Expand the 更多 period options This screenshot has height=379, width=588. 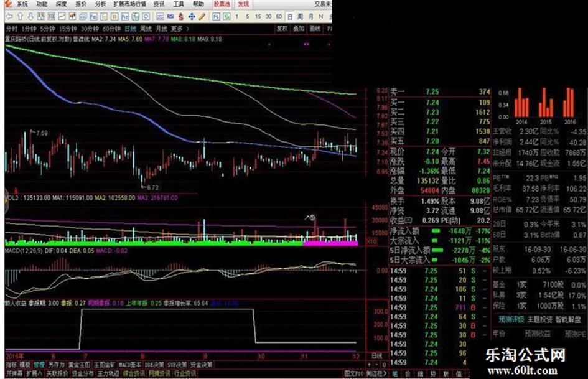click(180, 29)
